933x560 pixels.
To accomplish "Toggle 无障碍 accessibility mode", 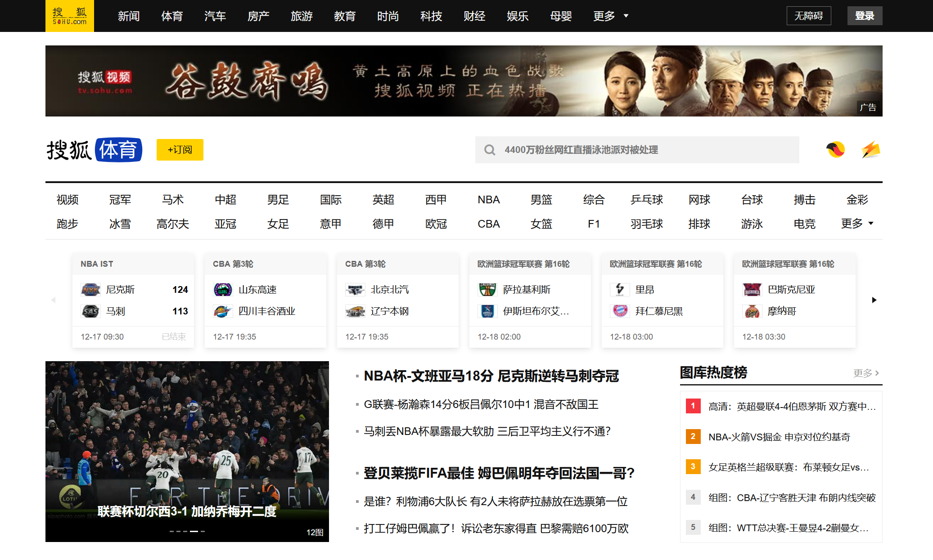I will pyautogui.click(x=808, y=16).
